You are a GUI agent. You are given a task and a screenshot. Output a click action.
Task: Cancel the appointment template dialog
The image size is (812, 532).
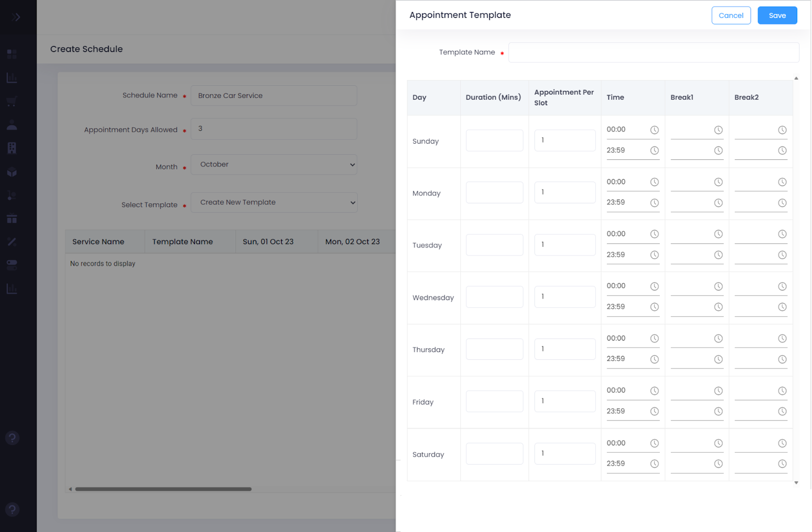[731, 15]
